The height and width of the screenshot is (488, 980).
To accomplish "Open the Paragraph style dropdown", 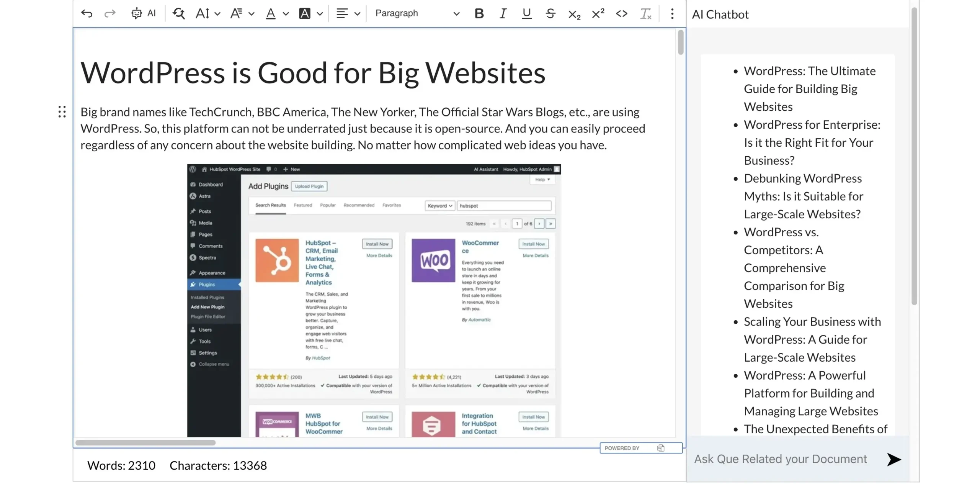I will pyautogui.click(x=416, y=13).
